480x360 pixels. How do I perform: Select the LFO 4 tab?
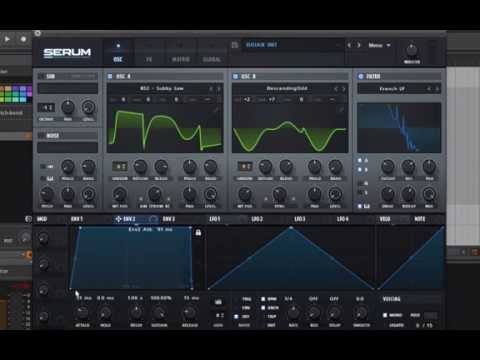point(342,219)
